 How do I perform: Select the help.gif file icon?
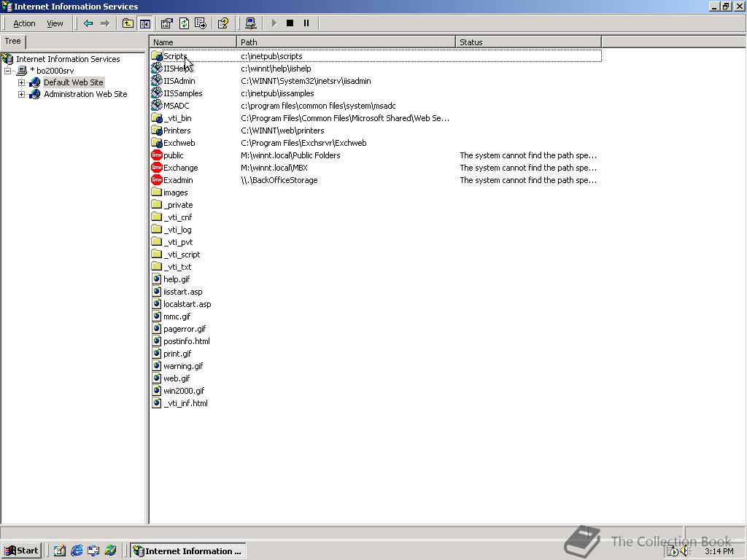pos(157,279)
